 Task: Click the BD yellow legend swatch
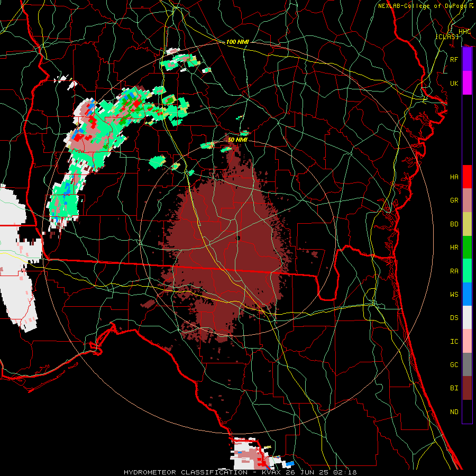click(x=467, y=224)
